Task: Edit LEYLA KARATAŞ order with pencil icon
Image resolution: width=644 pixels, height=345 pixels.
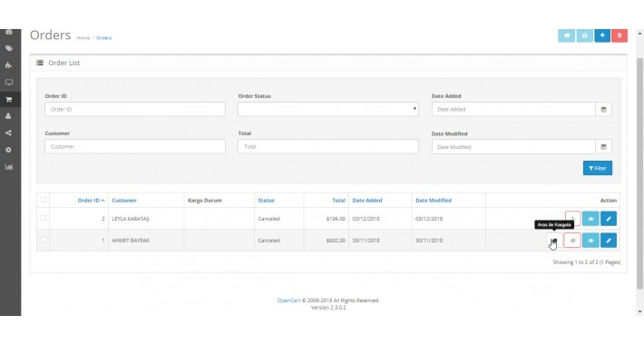Action: point(609,219)
